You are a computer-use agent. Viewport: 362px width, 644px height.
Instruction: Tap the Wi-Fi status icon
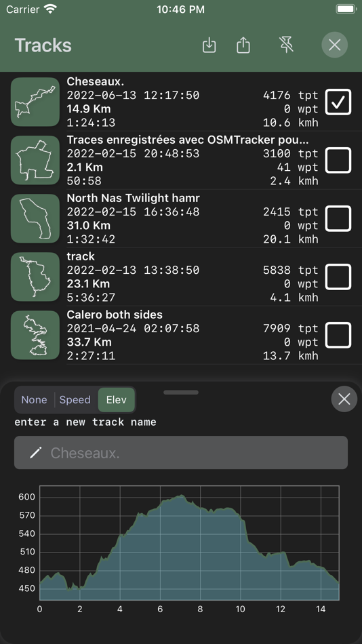pos(50,9)
